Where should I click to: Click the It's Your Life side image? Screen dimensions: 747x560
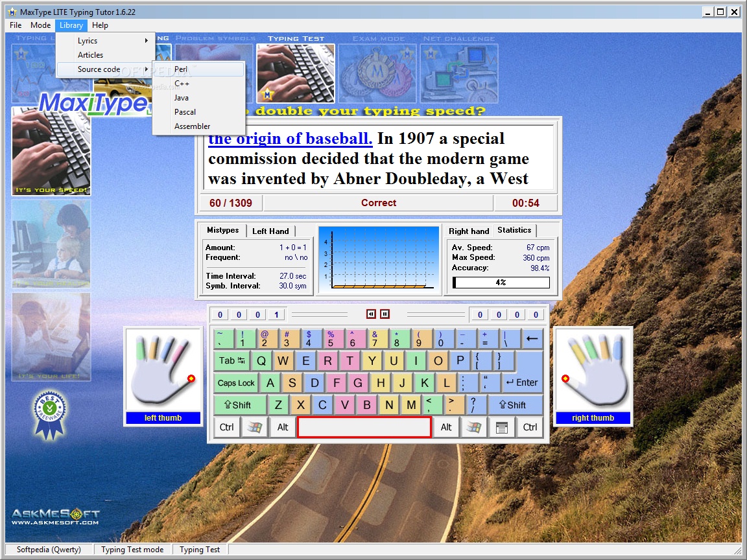coord(51,336)
